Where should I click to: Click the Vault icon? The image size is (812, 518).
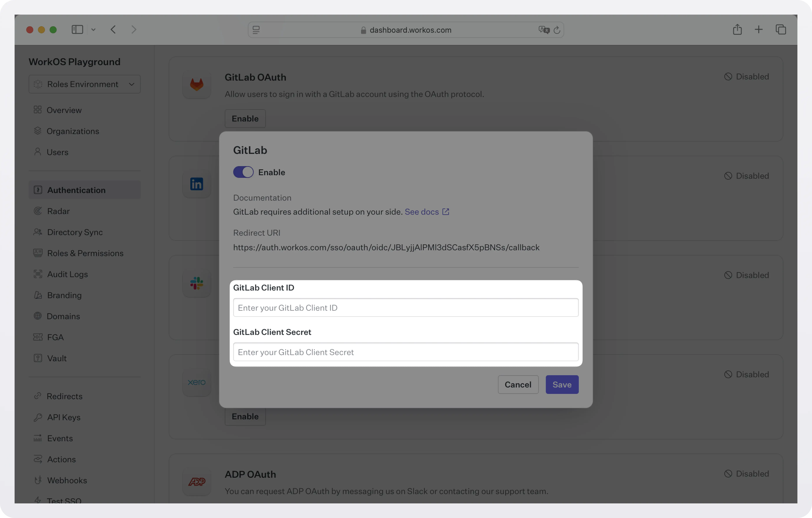(38, 358)
